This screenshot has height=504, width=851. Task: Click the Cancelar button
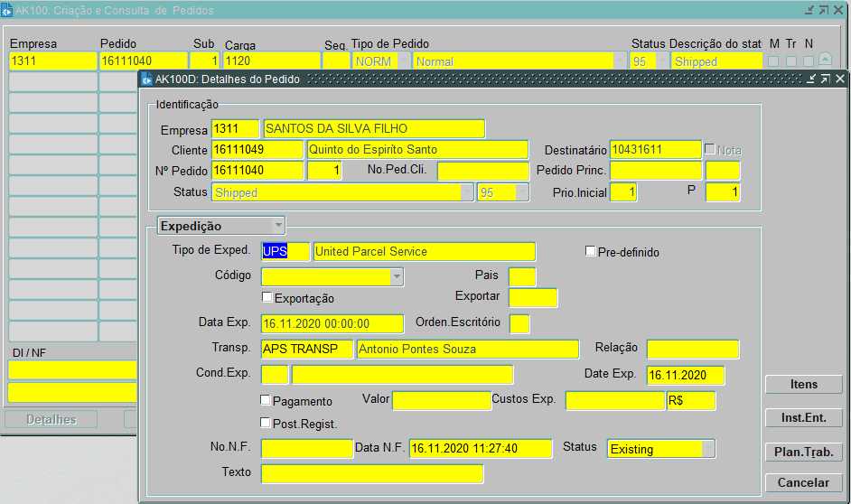point(803,482)
